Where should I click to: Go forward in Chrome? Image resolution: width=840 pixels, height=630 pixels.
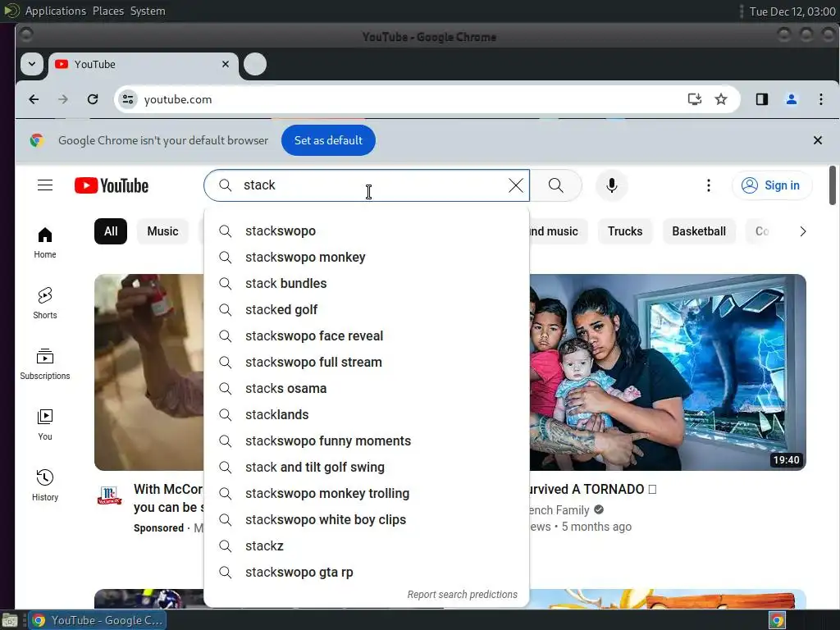63,99
